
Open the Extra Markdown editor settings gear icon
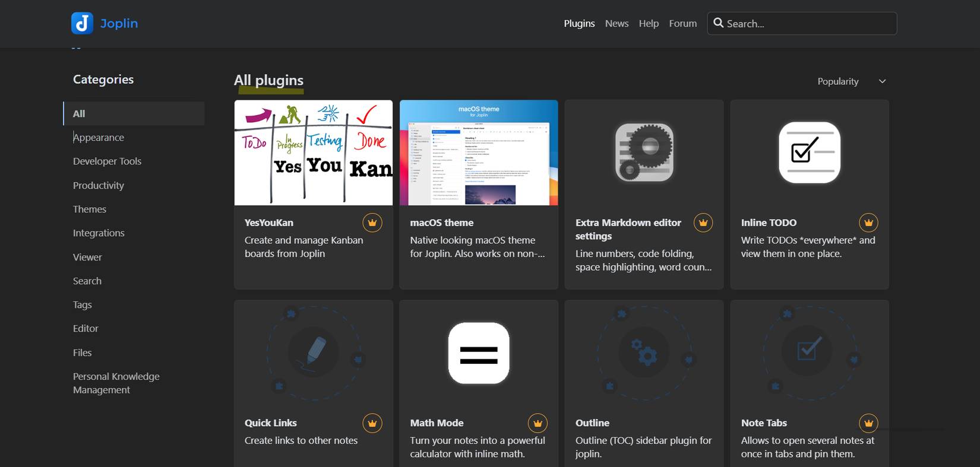click(644, 153)
